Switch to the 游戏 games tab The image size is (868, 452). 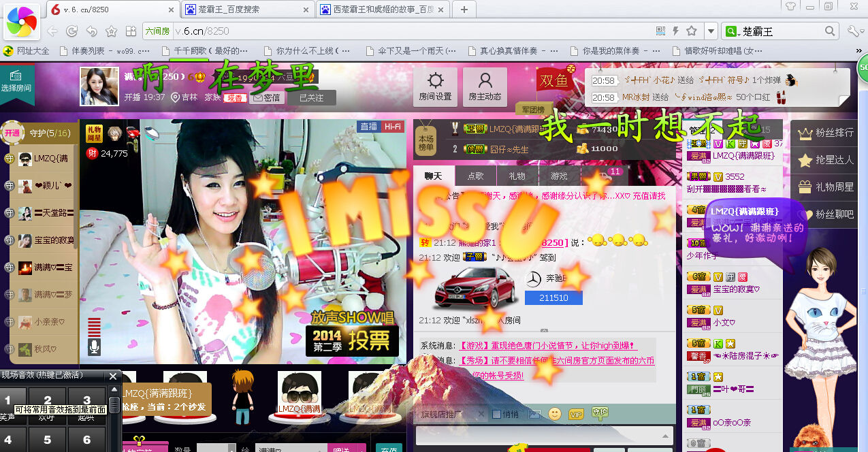click(558, 176)
